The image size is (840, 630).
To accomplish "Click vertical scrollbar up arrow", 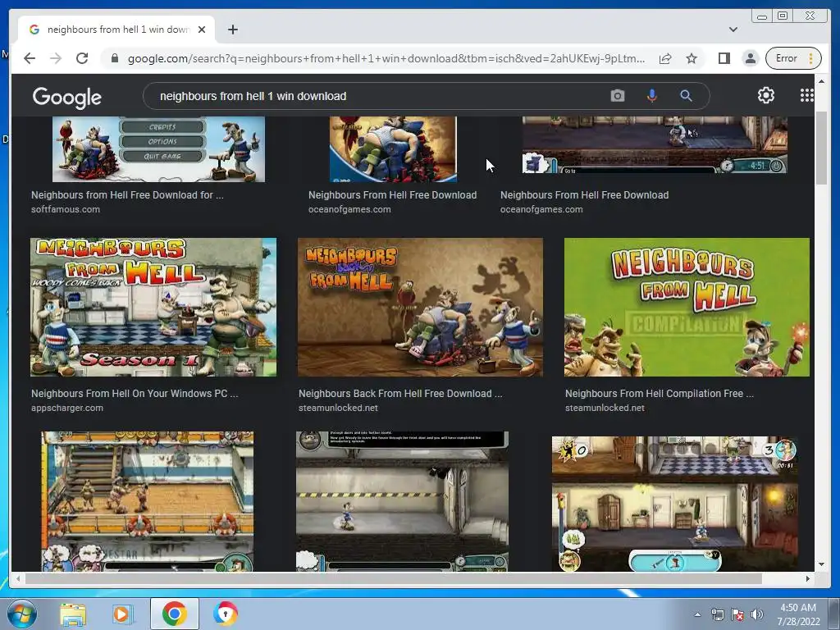I will coord(821,81).
